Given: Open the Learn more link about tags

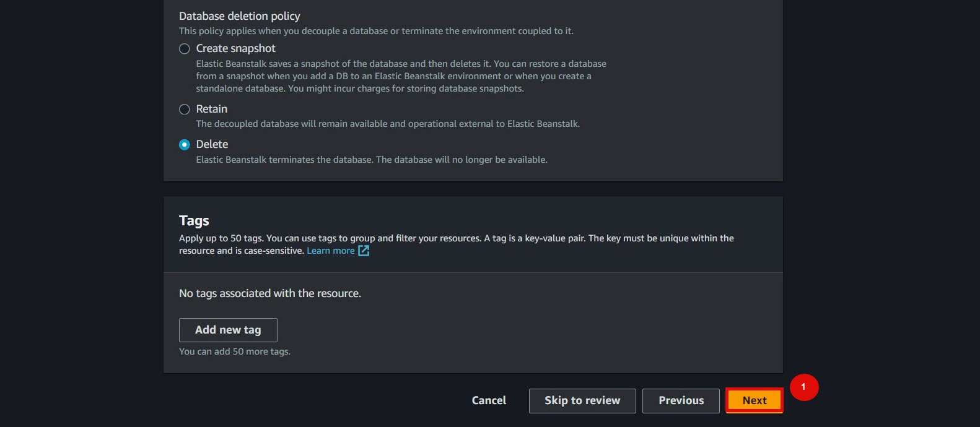Looking at the screenshot, I should (x=331, y=251).
